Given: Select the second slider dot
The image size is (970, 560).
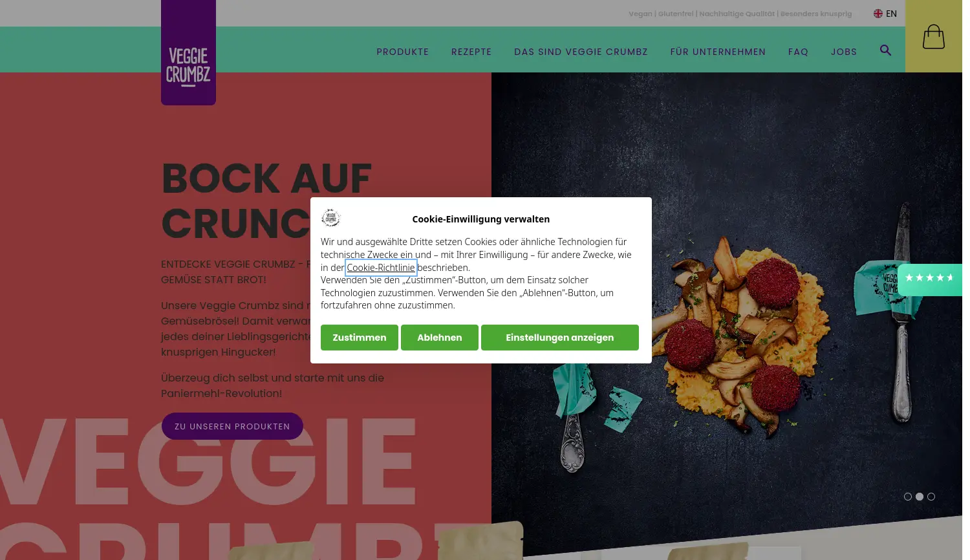Looking at the screenshot, I should coord(920,497).
